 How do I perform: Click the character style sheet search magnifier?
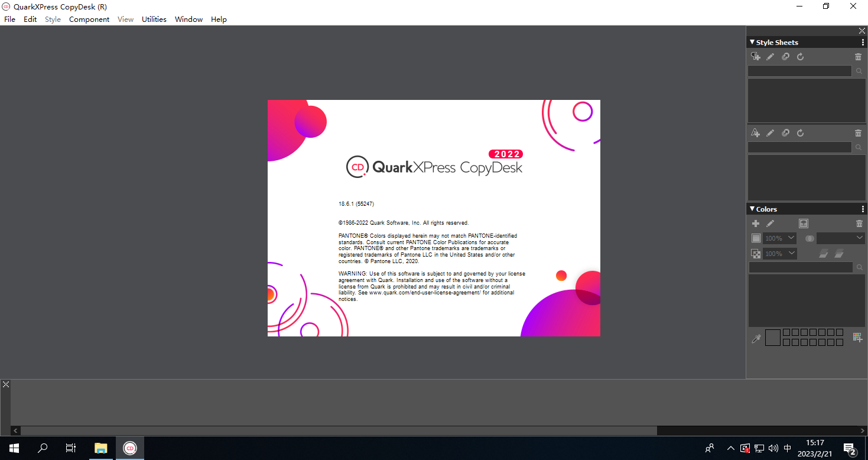click(859, 147)
